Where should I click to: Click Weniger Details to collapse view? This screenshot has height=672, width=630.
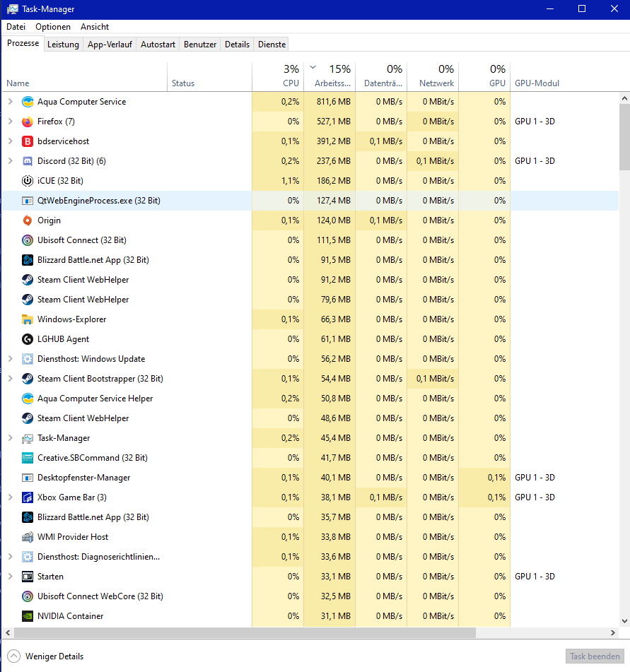[x=47, y=656]
